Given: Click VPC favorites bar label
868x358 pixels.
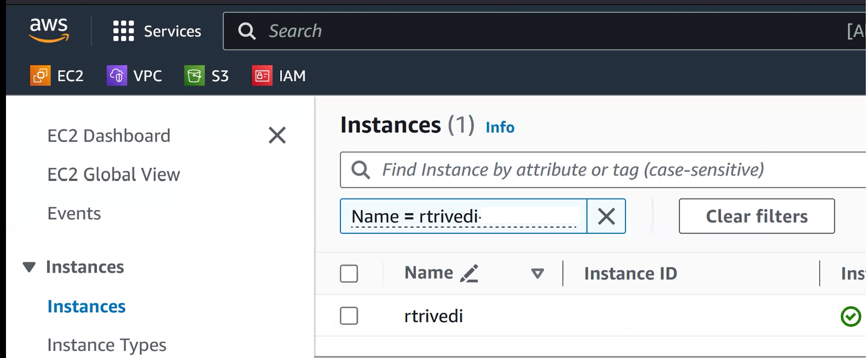Looking at the screenshot, I should tap(148, 76).
